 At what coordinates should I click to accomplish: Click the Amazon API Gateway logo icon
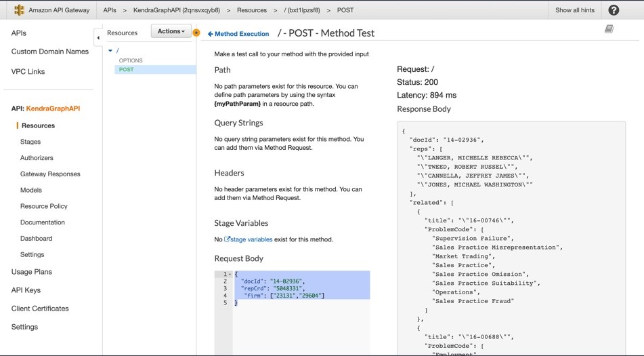point(19,10)
